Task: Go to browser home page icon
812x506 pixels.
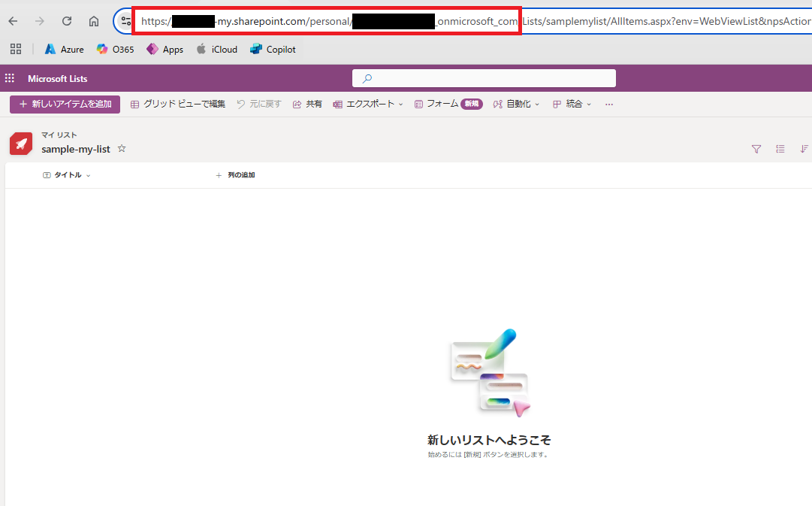Action: (93, 21)
